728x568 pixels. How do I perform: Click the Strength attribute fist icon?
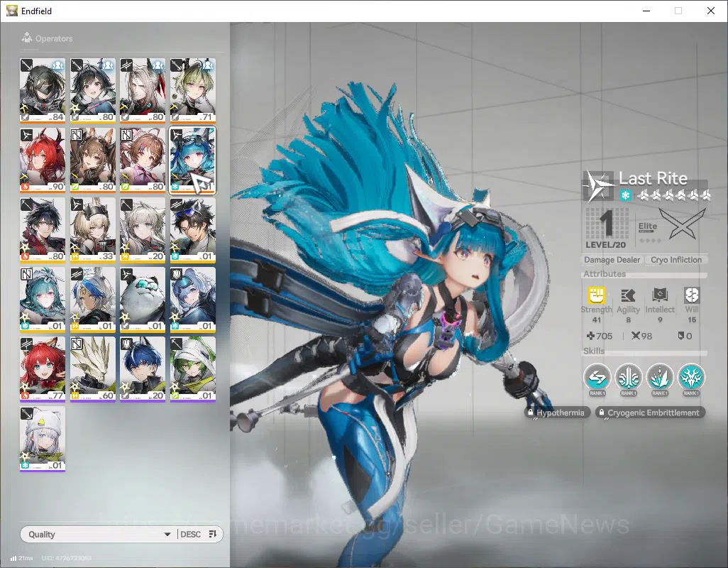click(x=597, y=295)
